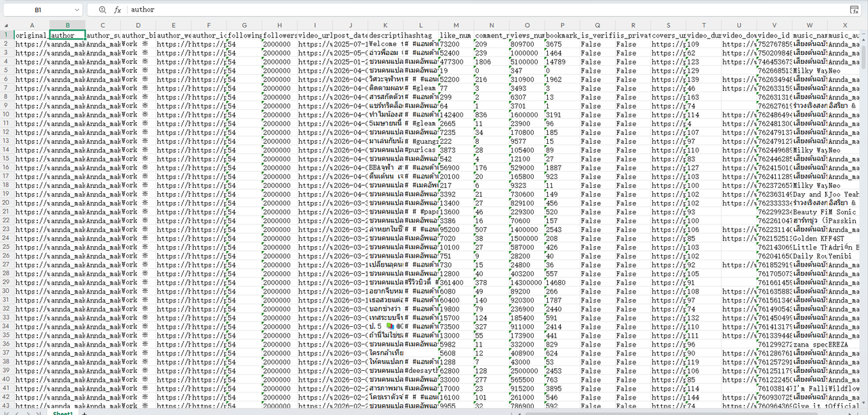Select row 10 header
868x415 pixels.
pos(7,115)
